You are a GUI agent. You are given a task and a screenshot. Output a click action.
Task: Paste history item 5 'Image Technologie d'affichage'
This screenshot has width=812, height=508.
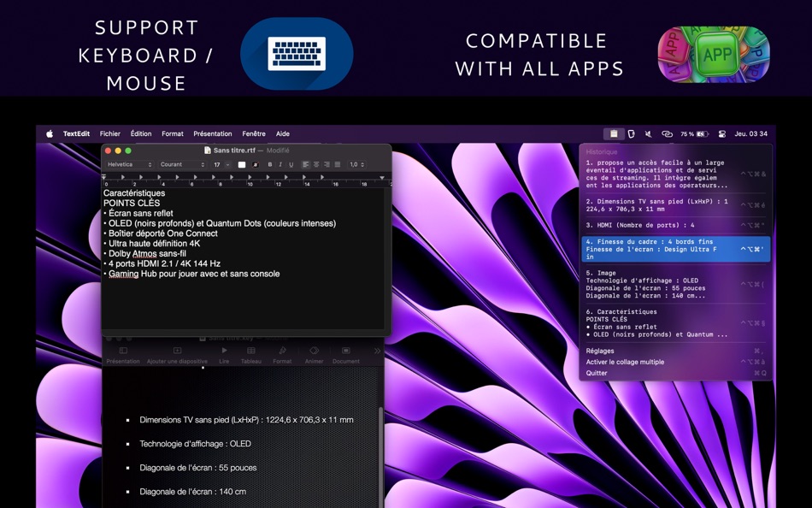point(675,284)
